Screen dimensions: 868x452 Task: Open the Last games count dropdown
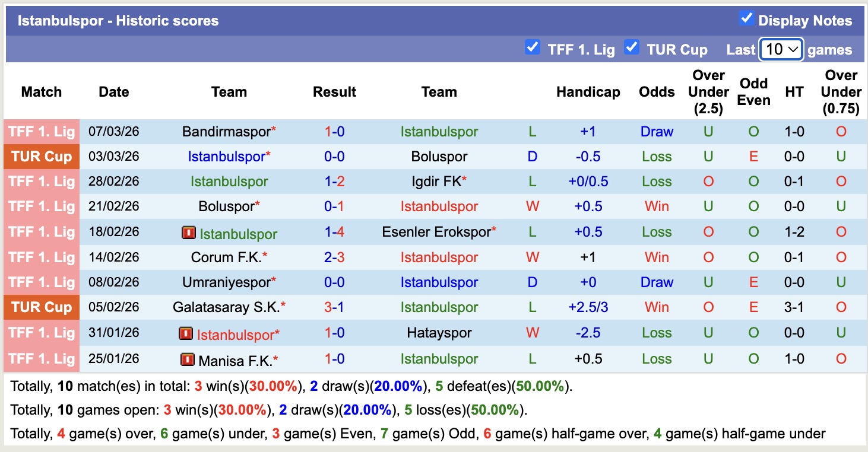(x=781, y=49)
